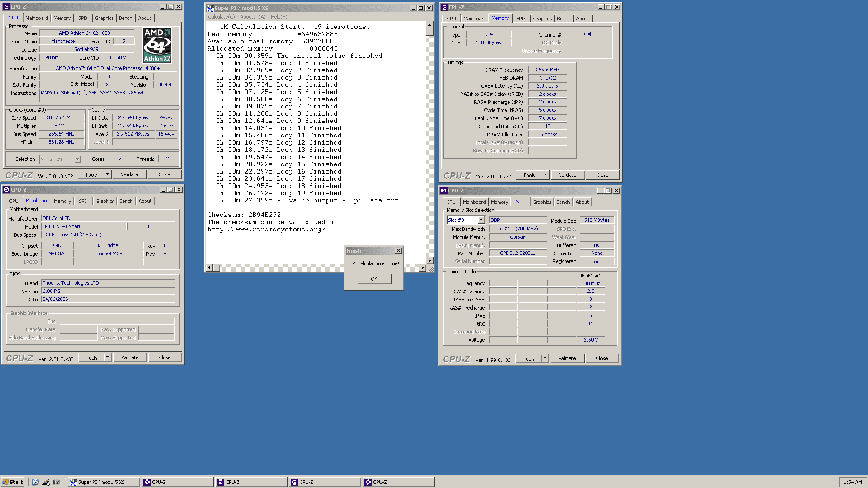Open the camera quick launch icon in taskbar
The image size is (868, 488).
(57, 482)
